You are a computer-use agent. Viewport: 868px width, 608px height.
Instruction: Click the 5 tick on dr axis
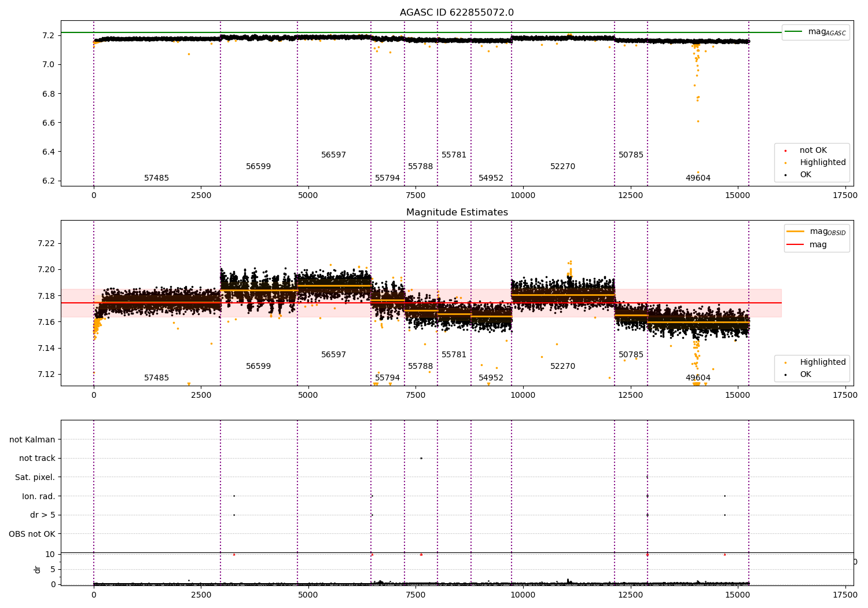(x=53, y=569)
